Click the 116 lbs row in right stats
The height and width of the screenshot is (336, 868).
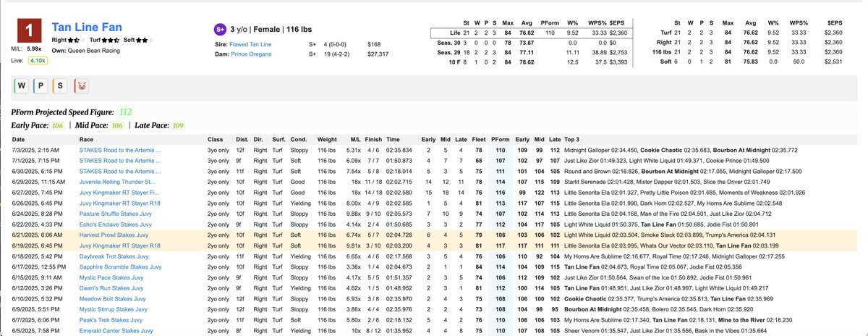(749, 53)
